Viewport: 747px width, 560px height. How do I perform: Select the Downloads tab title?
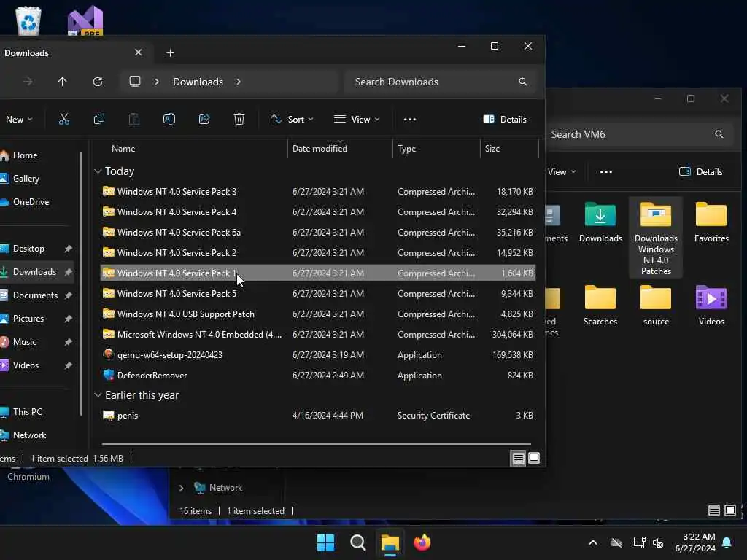[x=27, y=52]
